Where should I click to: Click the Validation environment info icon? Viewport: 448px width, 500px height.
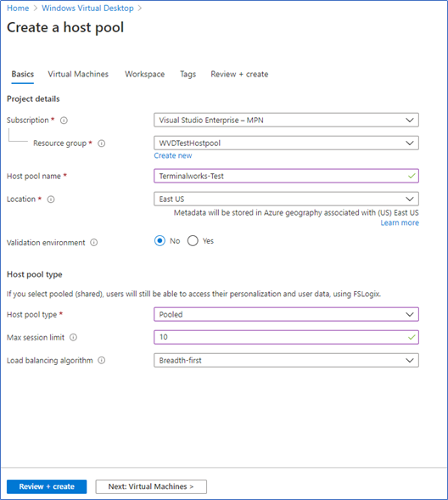point(93,243)
